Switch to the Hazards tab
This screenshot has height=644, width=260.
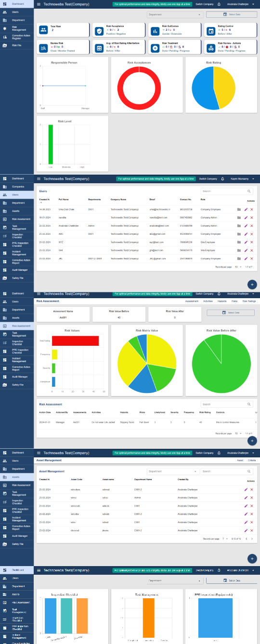(222, 301)
